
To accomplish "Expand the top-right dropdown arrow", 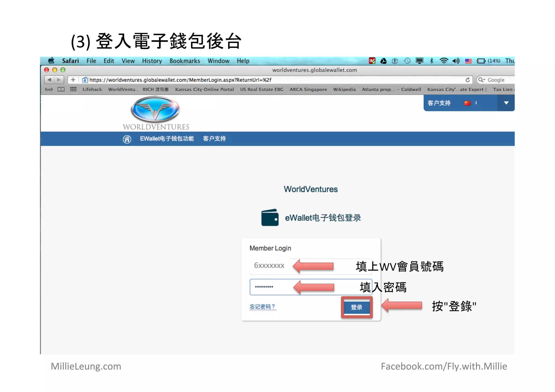I will tap(506, 103).
